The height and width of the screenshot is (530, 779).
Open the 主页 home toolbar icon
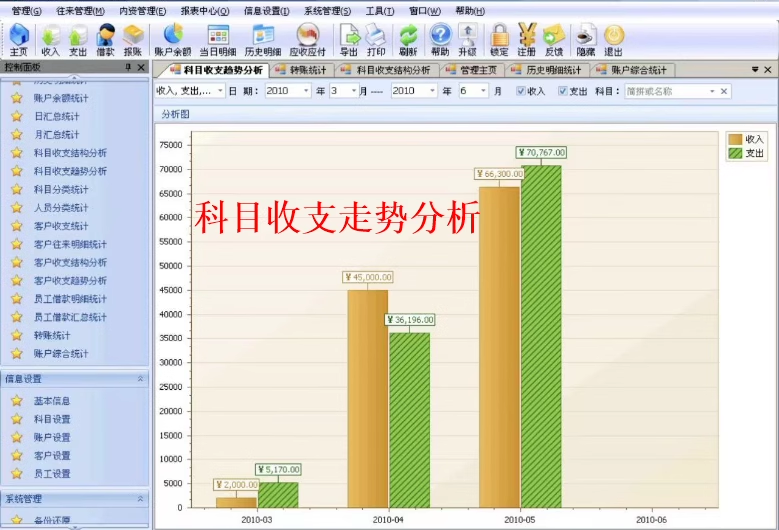(19, 39)
